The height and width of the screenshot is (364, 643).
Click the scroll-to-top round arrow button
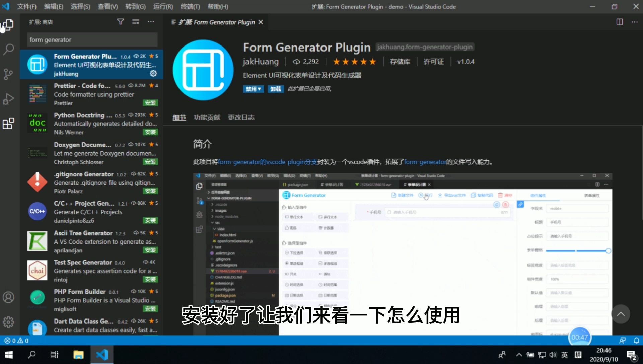point(621,314)
